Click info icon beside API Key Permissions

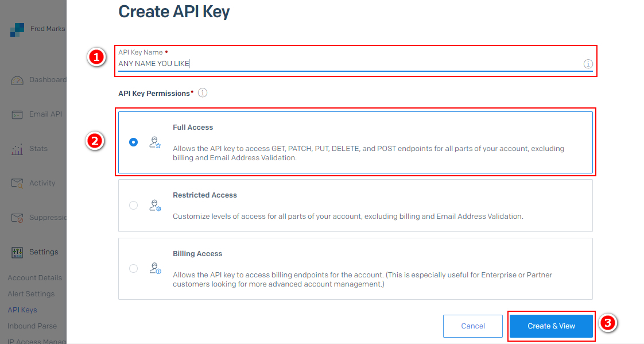(202, 93)
